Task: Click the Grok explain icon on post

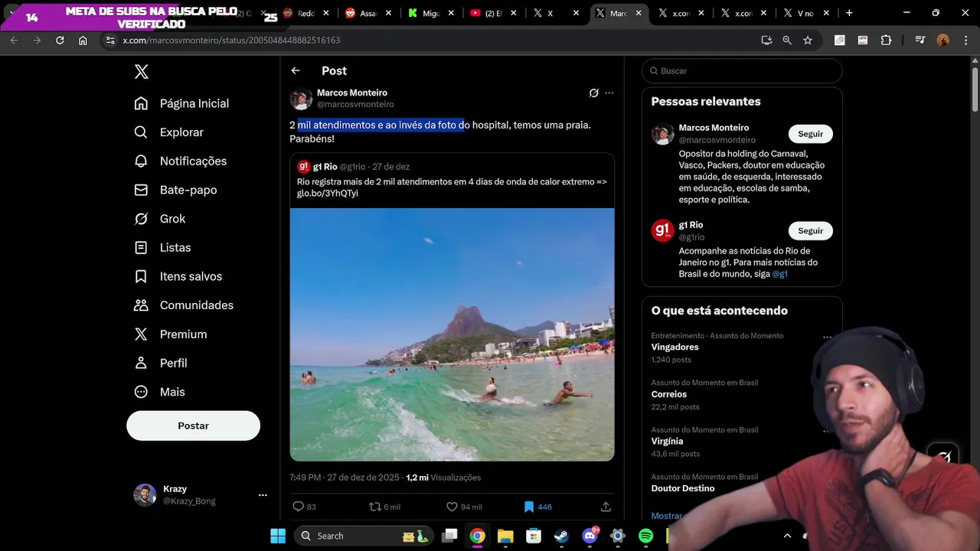Action: 593,93
